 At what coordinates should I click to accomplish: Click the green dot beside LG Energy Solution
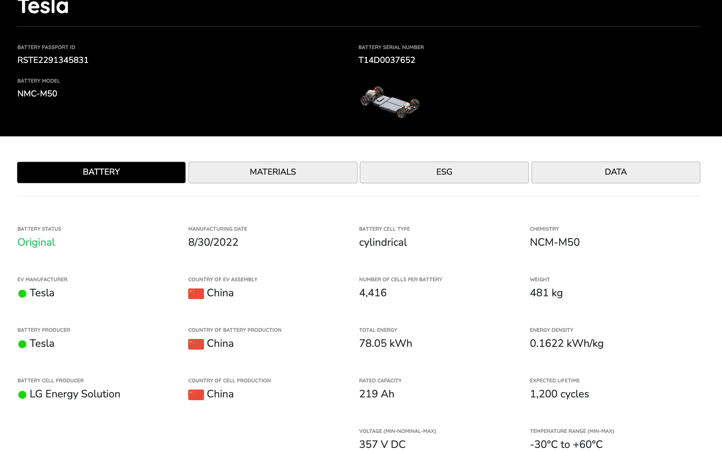tap(22, 395)
